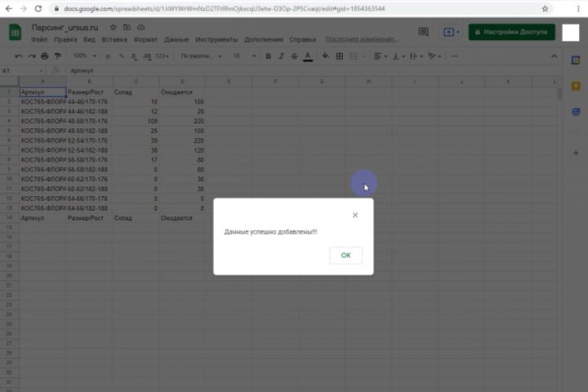Open the Файл menu
588x392 pixels.
click(39, 39)
